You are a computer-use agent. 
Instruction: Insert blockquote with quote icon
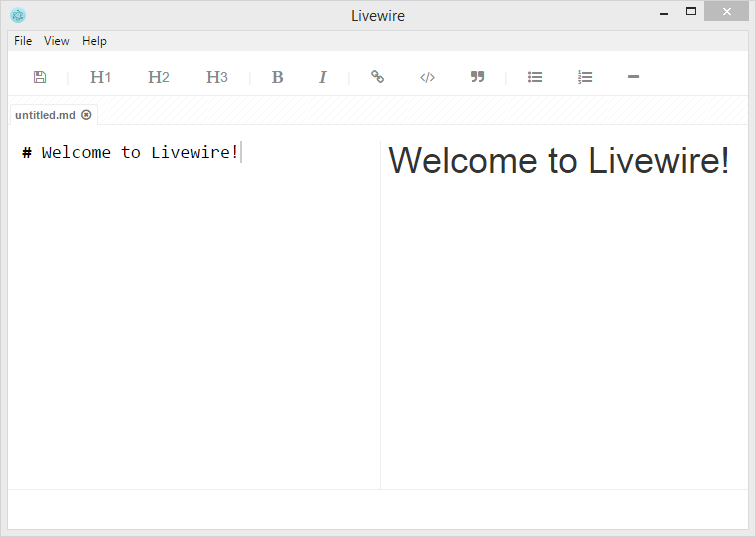pyautogui.click(x=477, y=77)
